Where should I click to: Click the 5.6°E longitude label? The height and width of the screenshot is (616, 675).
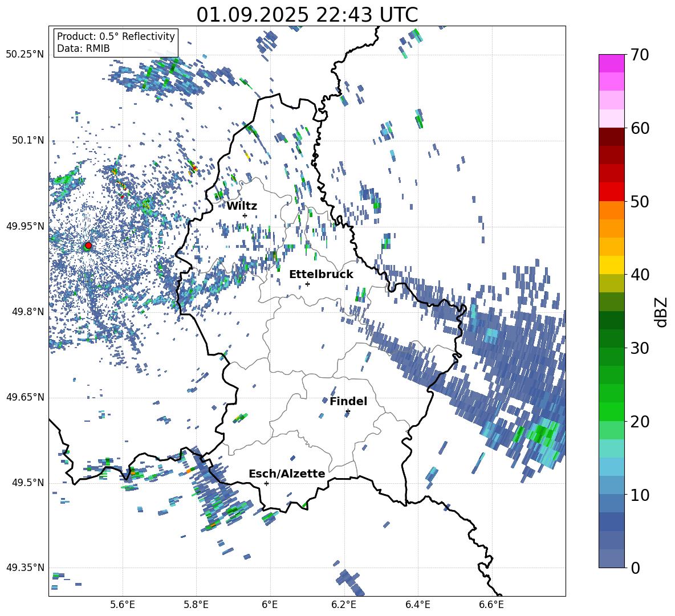[x=122, y=605]
